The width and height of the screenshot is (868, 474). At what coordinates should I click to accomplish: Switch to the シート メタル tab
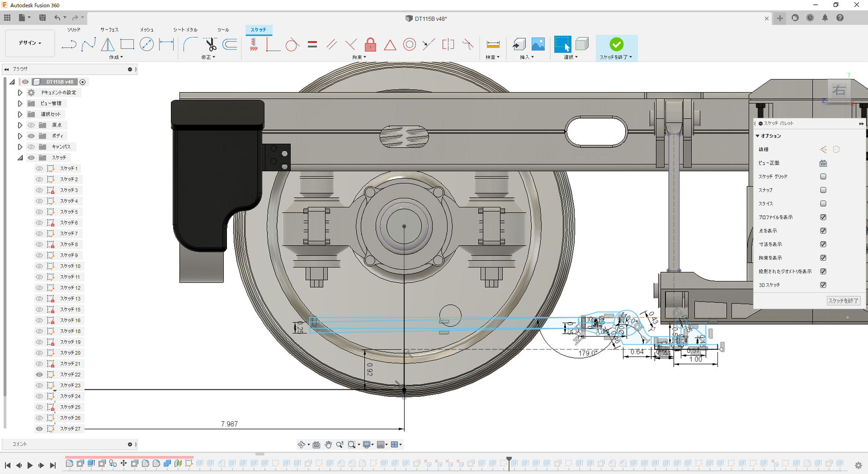click(185, 30)
